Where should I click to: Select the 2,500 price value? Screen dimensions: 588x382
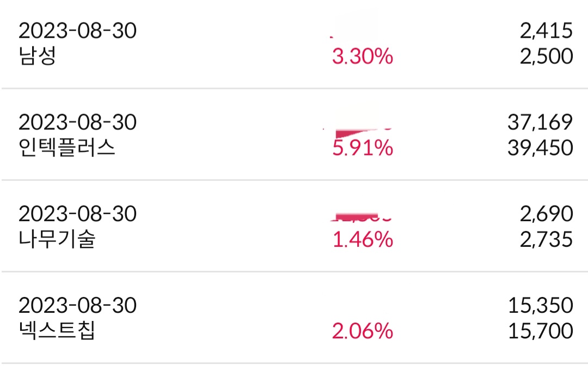[546, 57]
